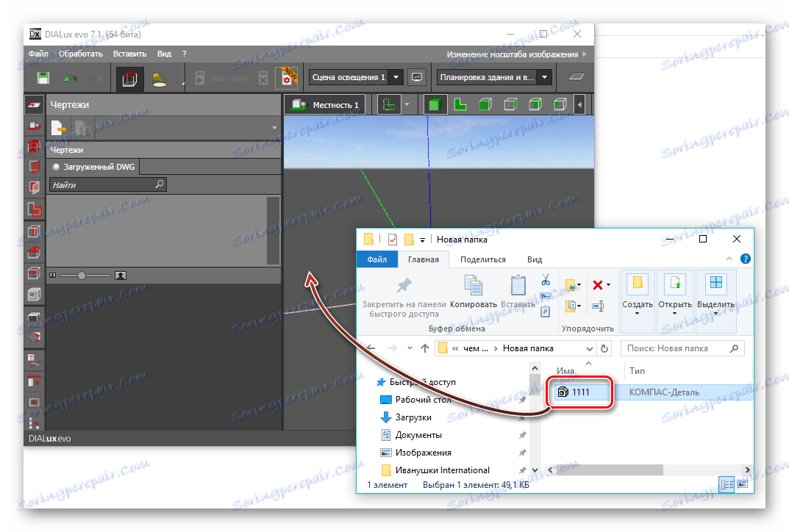
Task: Open Иванушки International folder
Action: coord(443,470)
